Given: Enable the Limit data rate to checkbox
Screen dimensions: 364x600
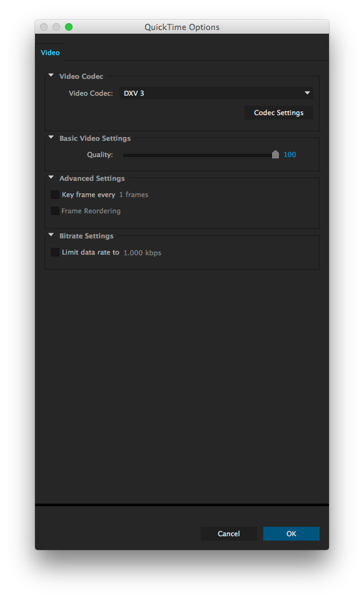Looking at the screenshot, I should [55, 252].
